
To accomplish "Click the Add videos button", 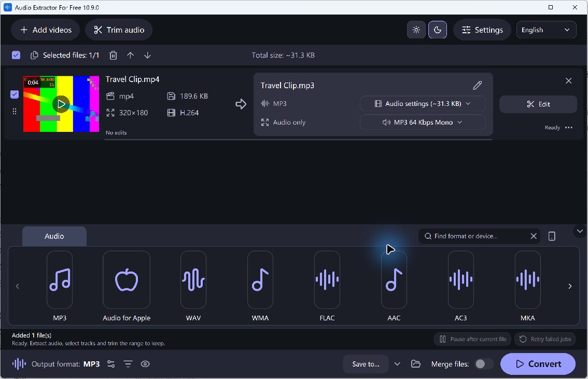I will tap(46, 30).
